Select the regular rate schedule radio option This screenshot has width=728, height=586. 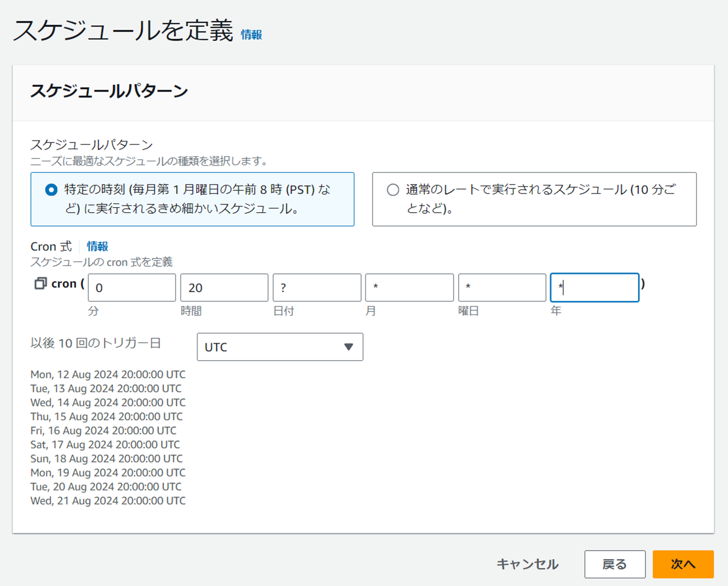tap(393, 190)
